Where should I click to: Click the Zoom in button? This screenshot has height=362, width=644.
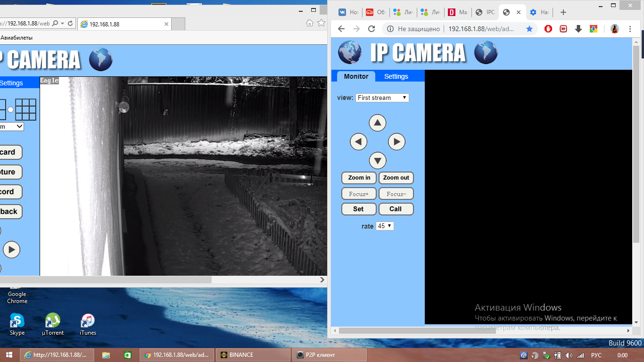coord(359,178)
